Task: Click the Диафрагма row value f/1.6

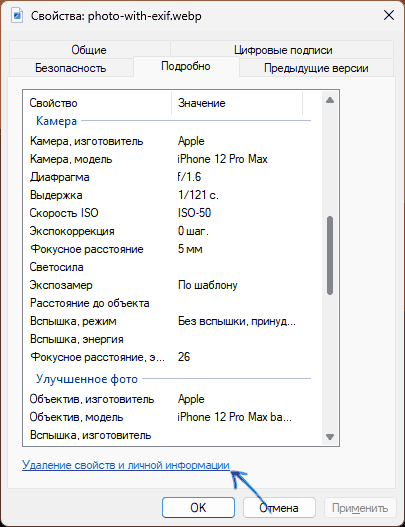Action: [x=189, y=177]
